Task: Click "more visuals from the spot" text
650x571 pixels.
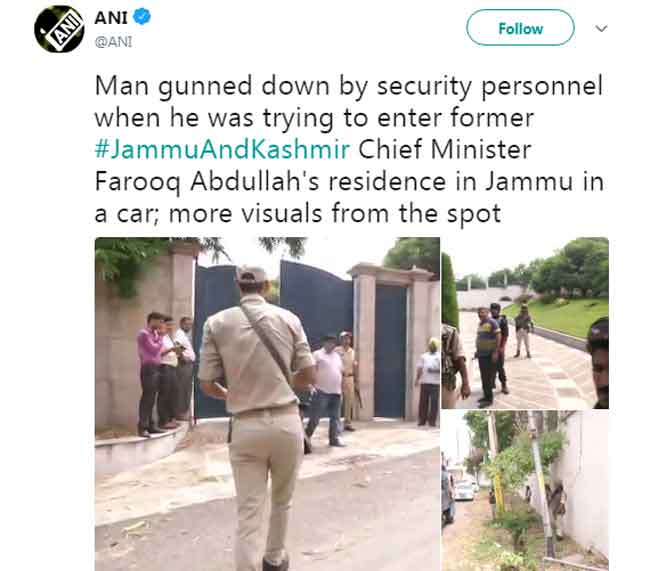Action: coord(335,214)
